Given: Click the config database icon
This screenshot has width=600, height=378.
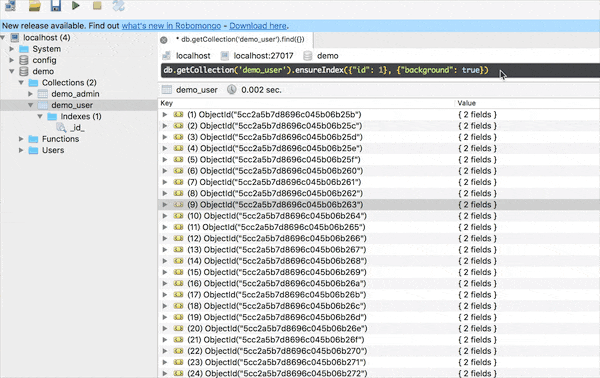Looking at the screenshot, I should click(24, 60).
